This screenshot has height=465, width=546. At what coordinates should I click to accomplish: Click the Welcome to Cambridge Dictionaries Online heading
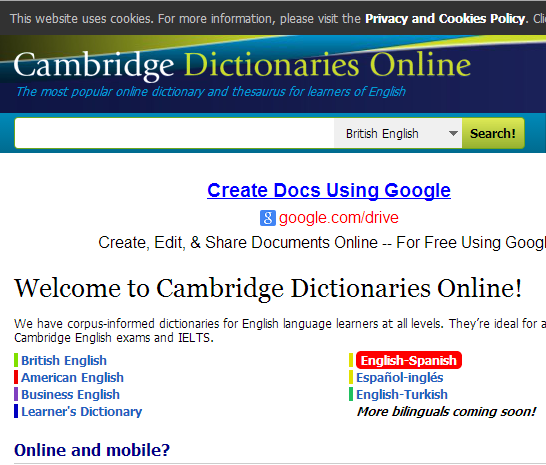tap(268, 289)
